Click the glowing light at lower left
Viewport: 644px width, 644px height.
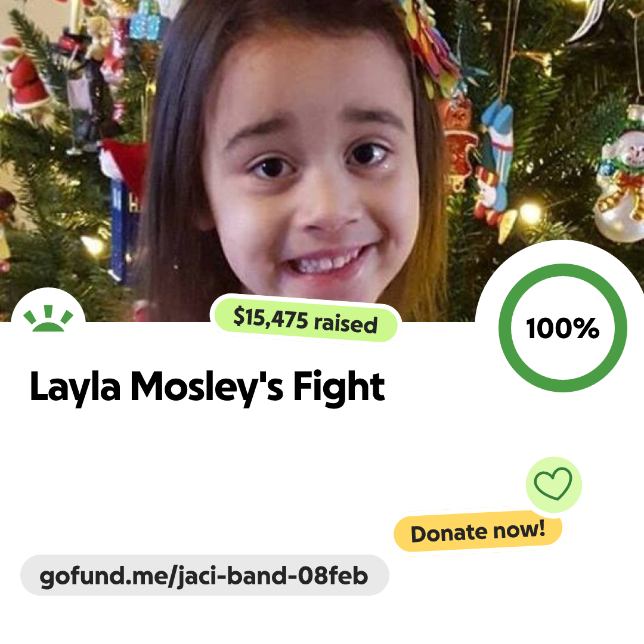(x=94, y=246)
